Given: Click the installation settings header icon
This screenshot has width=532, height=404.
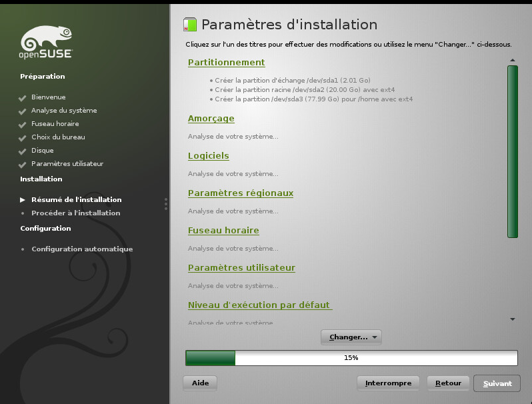Looking at the screenshot, I should click(x=190, y=25).
